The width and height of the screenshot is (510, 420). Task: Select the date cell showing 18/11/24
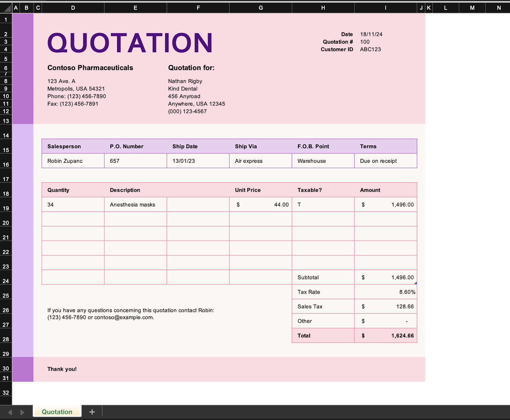click(371, 34)
